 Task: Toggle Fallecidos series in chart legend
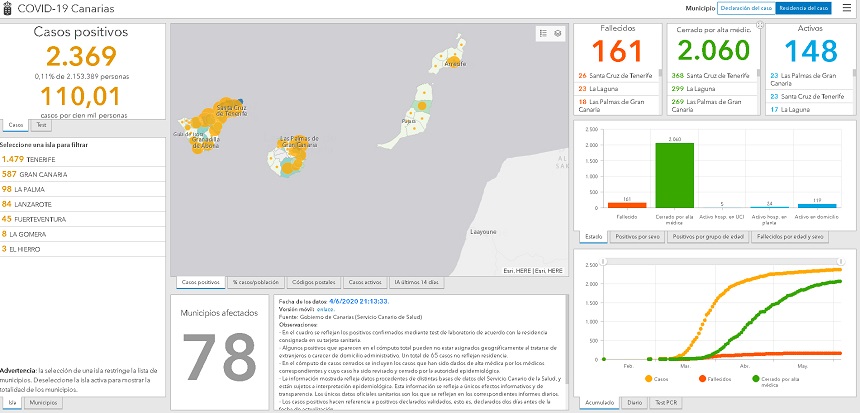[x=714, y=379]
